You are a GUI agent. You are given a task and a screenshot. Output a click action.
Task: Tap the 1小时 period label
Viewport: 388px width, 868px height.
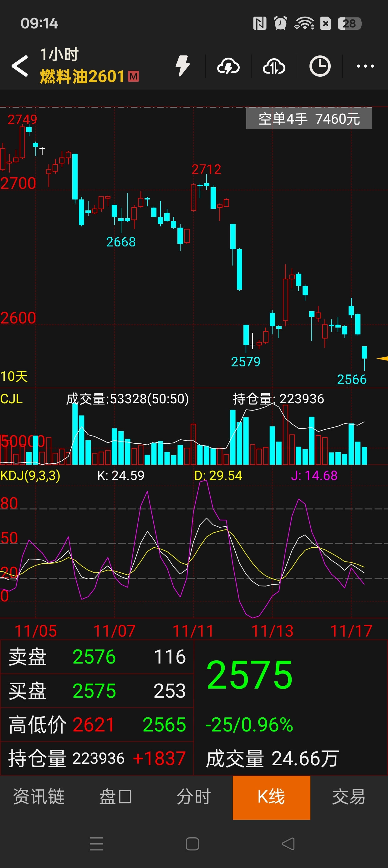[x=59, y=54]
